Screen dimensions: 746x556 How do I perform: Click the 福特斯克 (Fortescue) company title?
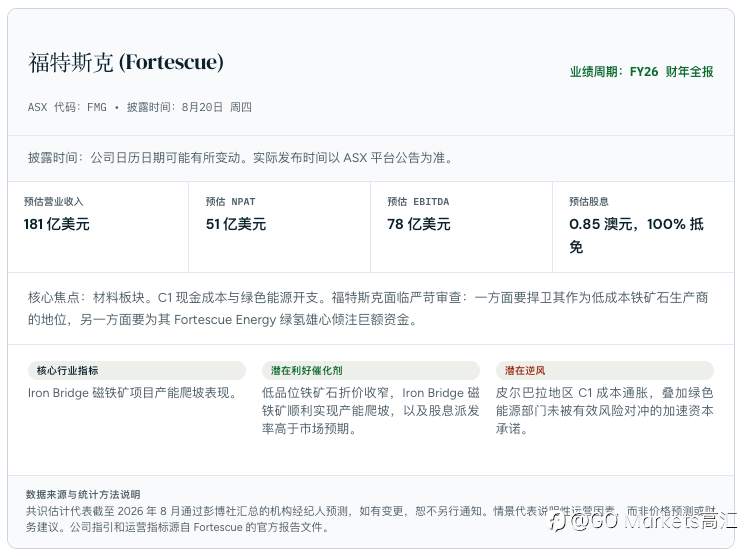click(126, 62)
